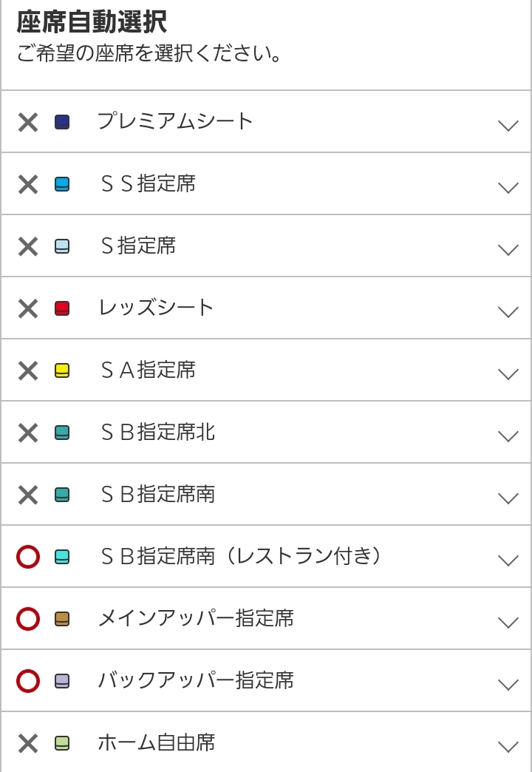Expand the ＳＡ指定席 row chevron
Image resolution: width=532 pixels, height=772 pixels.
(x=508, y=373)
